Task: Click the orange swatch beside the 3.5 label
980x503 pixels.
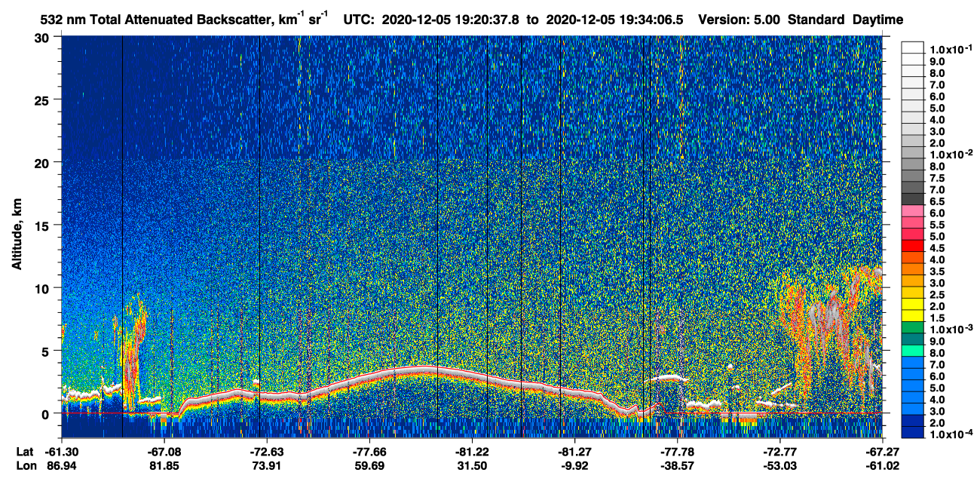Action: point(912,270)
